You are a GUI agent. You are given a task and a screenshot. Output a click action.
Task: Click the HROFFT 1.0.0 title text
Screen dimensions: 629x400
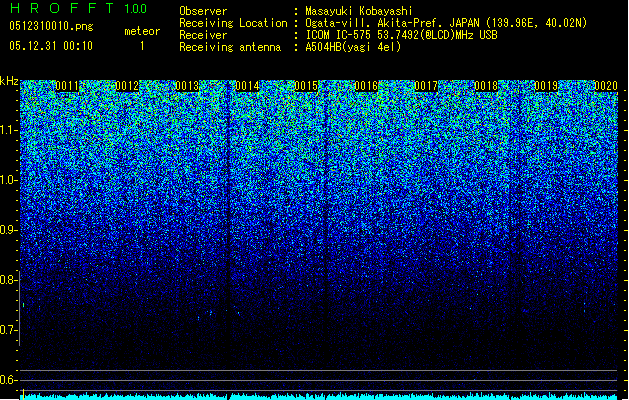(x=79, y=8)
